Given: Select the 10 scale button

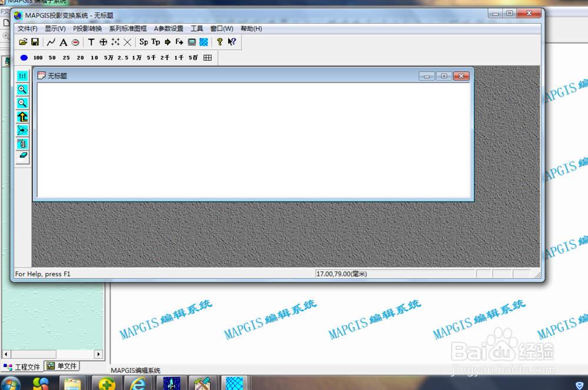Looking at the screenshot, I should [95, 58].
